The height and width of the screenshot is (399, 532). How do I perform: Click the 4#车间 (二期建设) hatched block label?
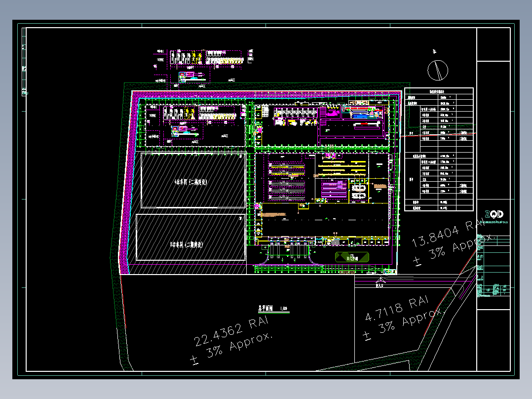(190, 182)
